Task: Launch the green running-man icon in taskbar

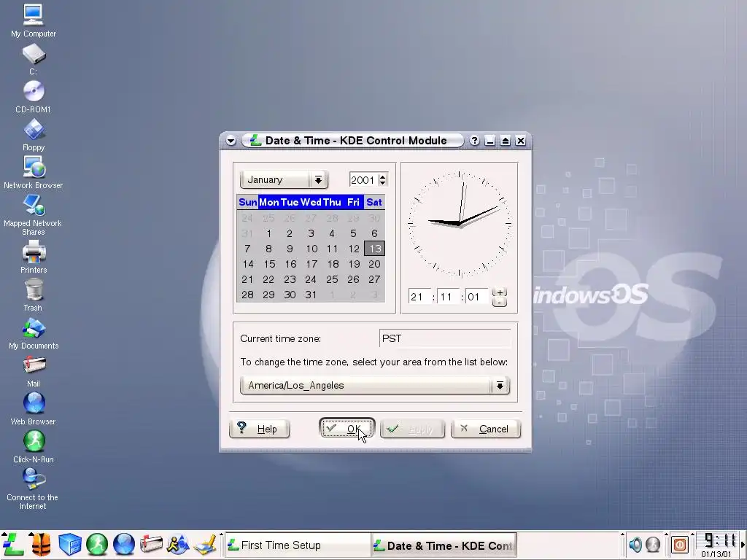Action: point(97,545)
